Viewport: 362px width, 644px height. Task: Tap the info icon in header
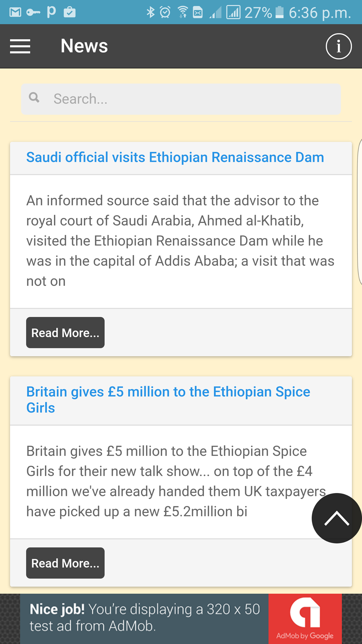click(338, 46)
